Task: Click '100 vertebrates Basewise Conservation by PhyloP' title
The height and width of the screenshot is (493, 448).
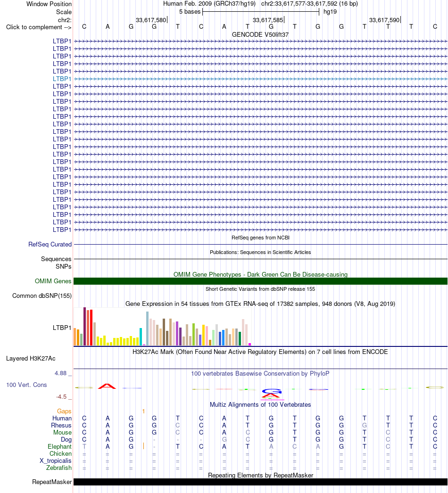Action: (x=260, y=374)
